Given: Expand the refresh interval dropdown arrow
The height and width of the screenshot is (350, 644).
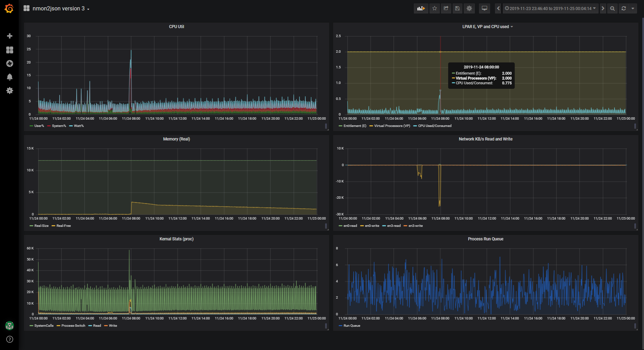Looking at the screenshot, I should pyautogui.click(x=633, y=8).
